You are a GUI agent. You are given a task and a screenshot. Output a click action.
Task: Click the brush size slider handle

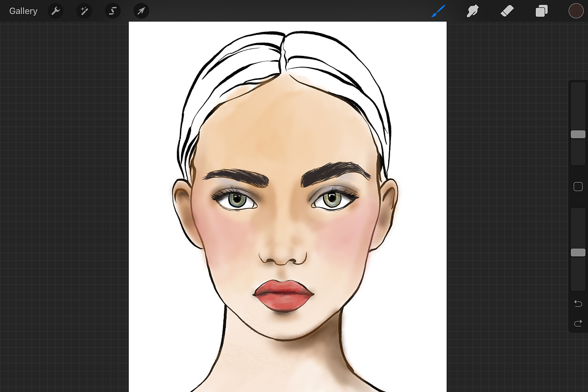(578, 134)
